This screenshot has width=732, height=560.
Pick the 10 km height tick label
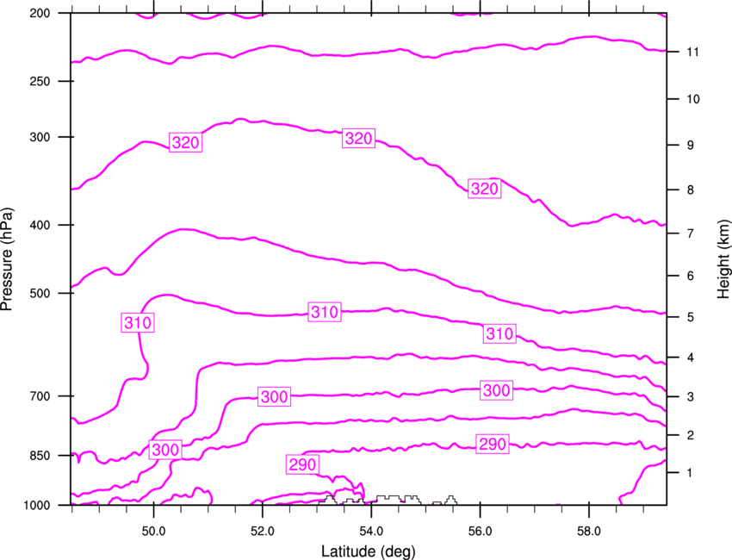[693, 99]
